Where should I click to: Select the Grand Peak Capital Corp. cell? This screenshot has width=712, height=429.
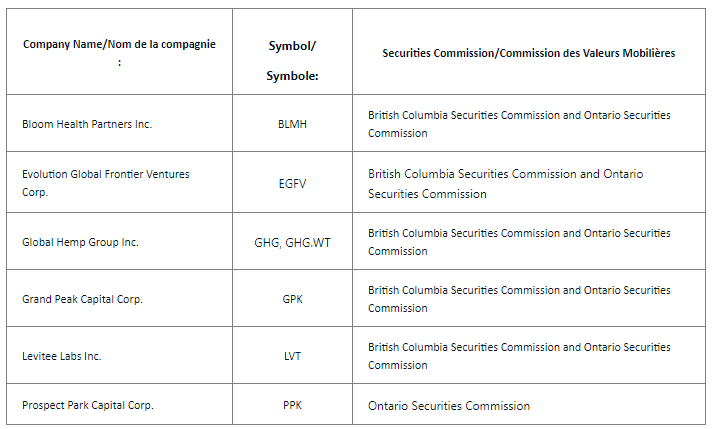(82, 299)
